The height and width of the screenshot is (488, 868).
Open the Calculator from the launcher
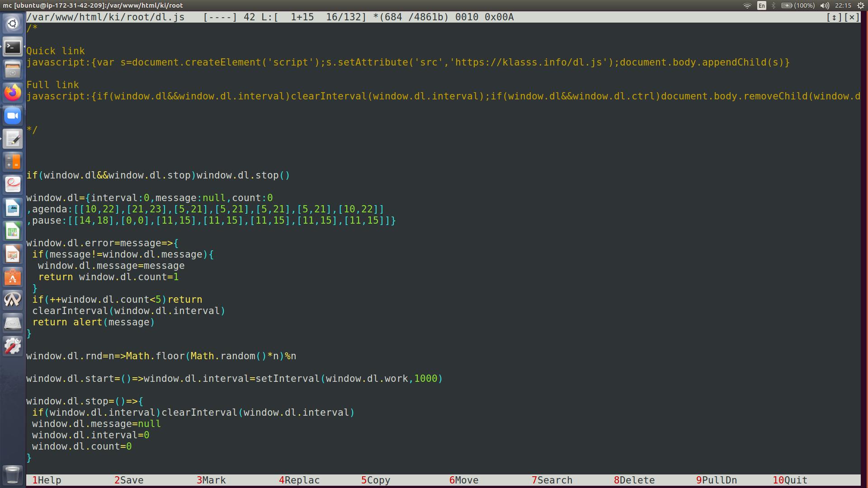13,162
